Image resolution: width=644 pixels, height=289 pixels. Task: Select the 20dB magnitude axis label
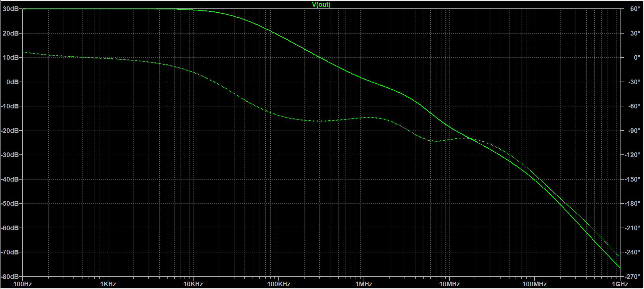pos(11,33)
